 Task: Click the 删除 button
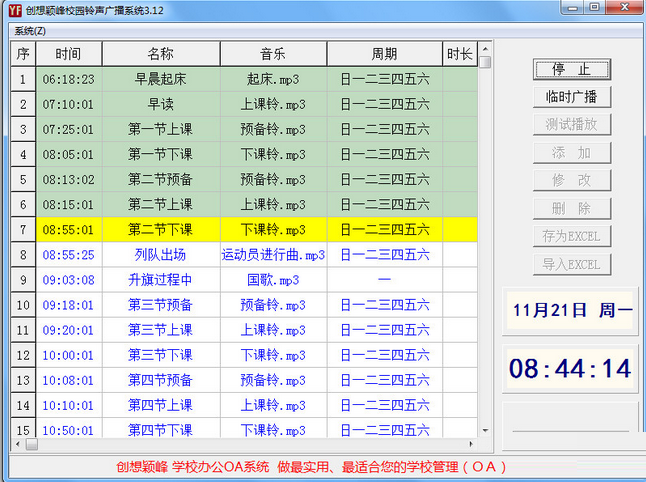point(571,208)
